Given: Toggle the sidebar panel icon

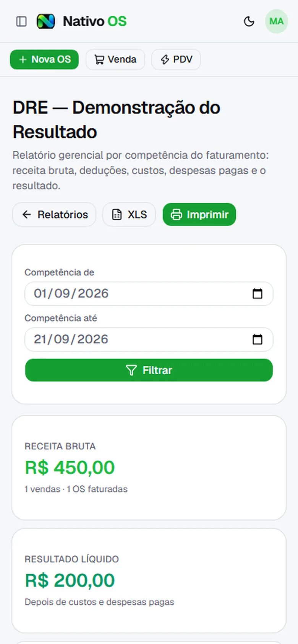Looking at the screenshot, I should click(x=21, y=21).
